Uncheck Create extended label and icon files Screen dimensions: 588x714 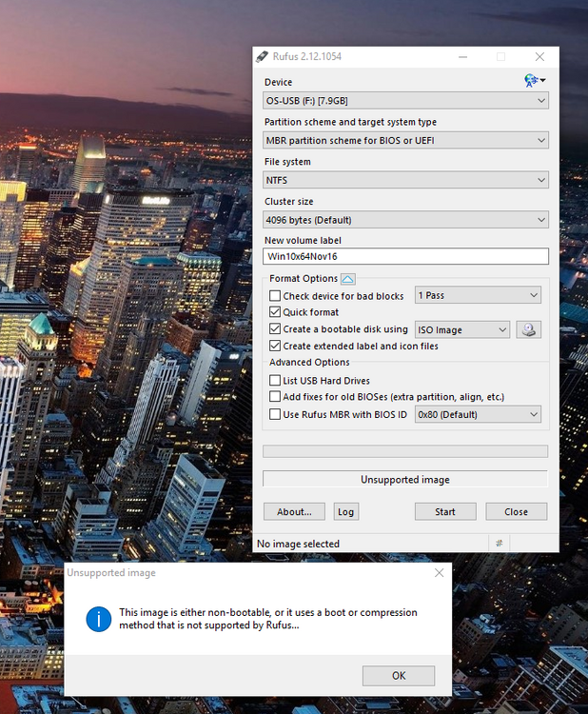[x=275, y=346]
